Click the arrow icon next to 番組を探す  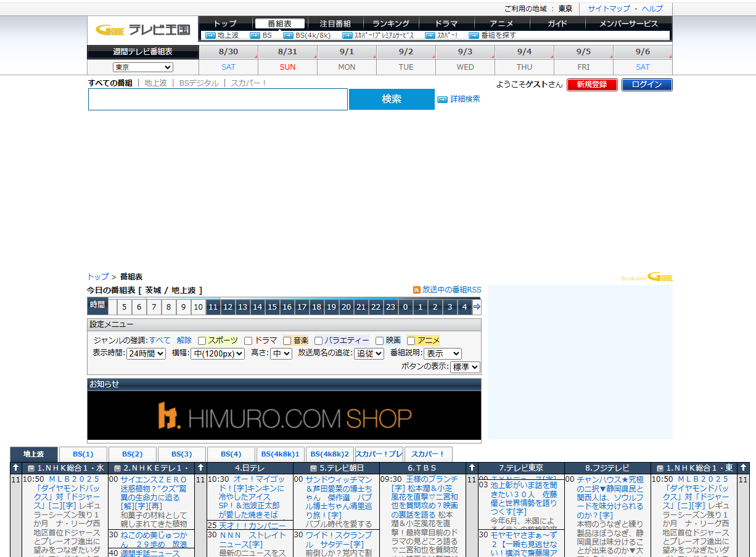tap(474, 36)
